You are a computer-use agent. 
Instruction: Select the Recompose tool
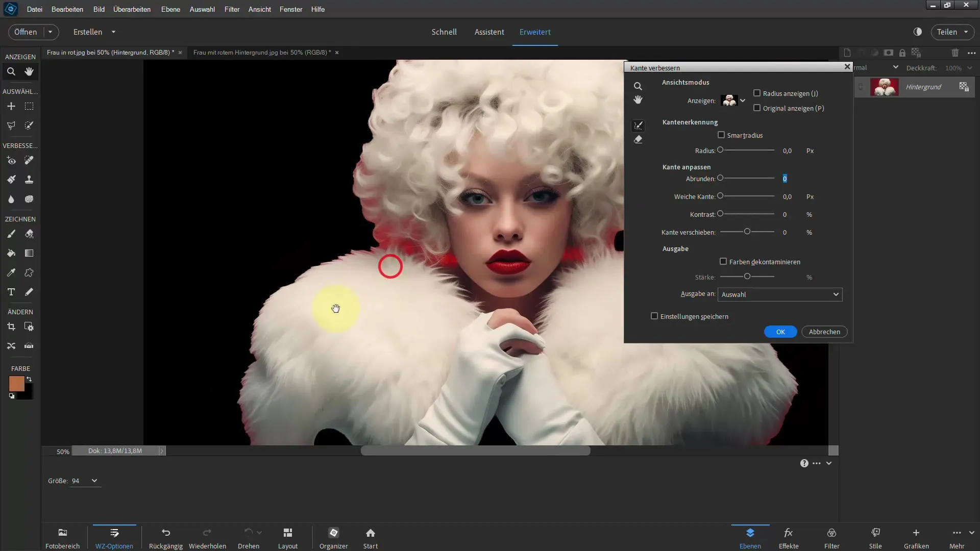click(29, 327)
